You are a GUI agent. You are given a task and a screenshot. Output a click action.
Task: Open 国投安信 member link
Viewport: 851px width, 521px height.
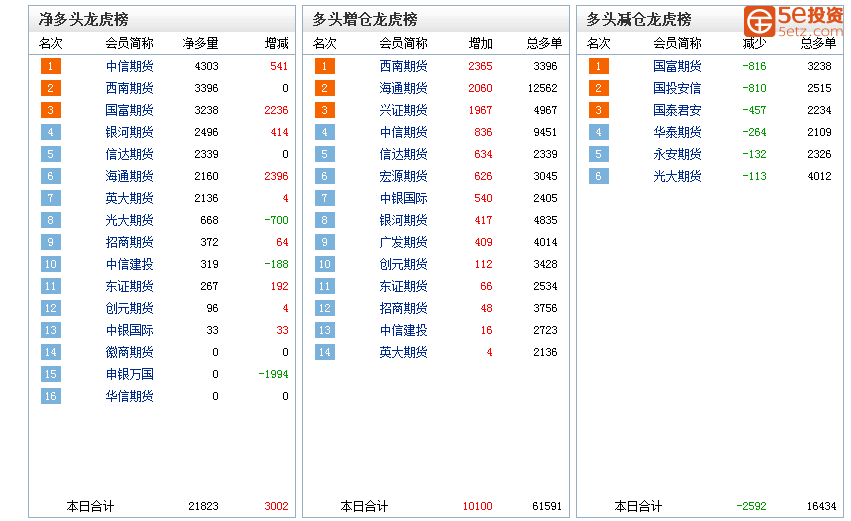coord(677,88)
